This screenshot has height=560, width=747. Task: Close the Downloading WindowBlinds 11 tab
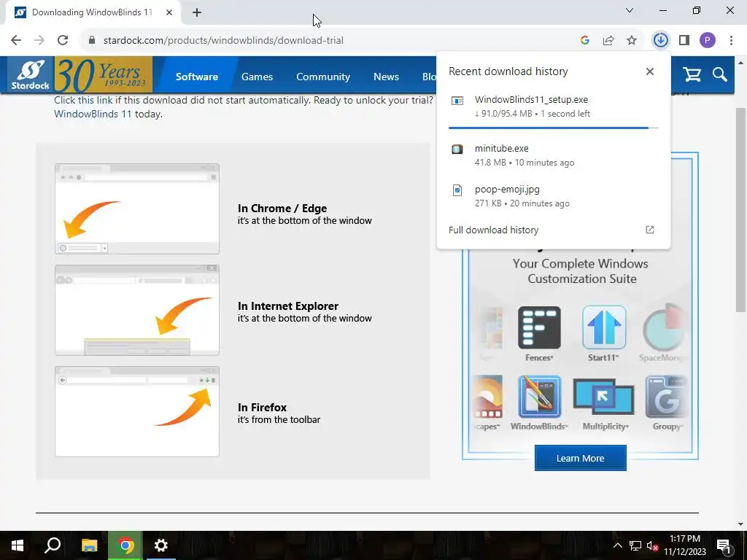(169, 13)
